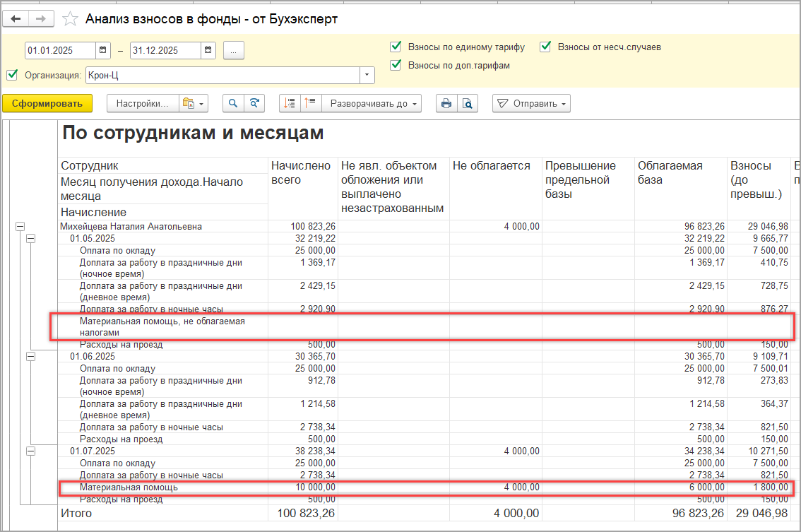Click the start date field 01.01.2025

pyautogui.click(x=60, y=50)
